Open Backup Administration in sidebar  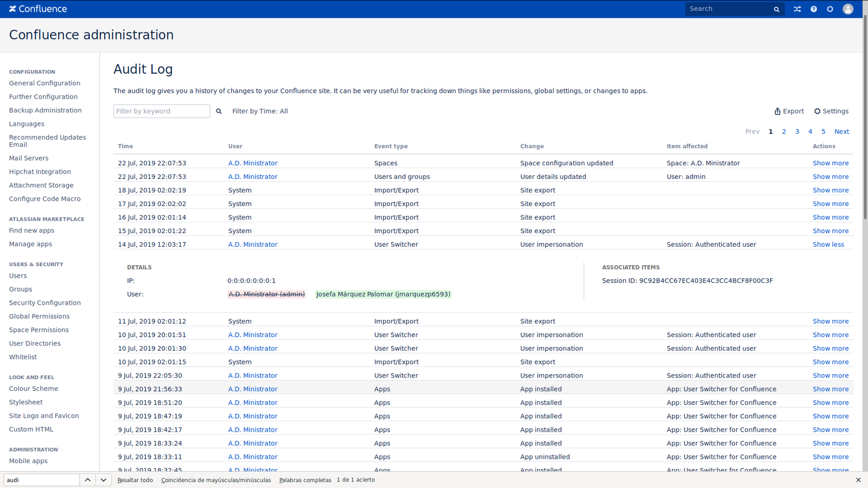45,111
